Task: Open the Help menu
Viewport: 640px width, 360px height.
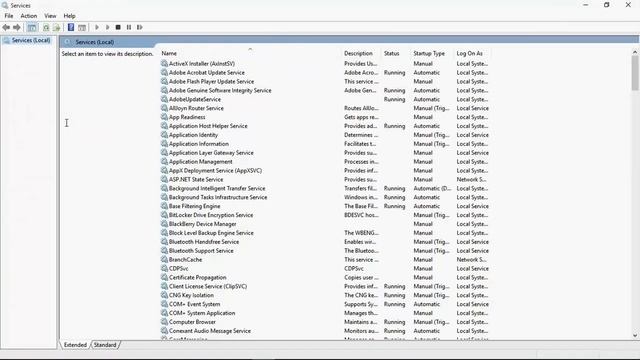Action: pos(69,16)
